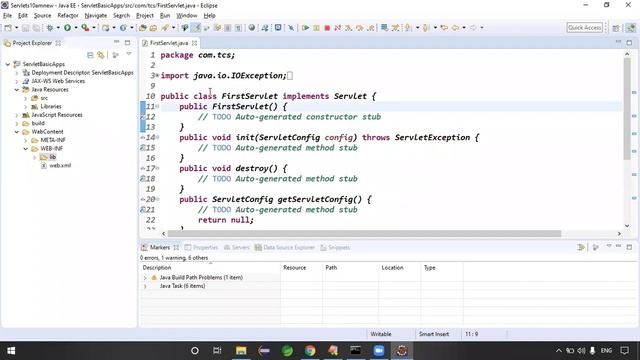Switch to the Data Source Explorer tab
Viewport: 640px width, 360px height.
284,247
